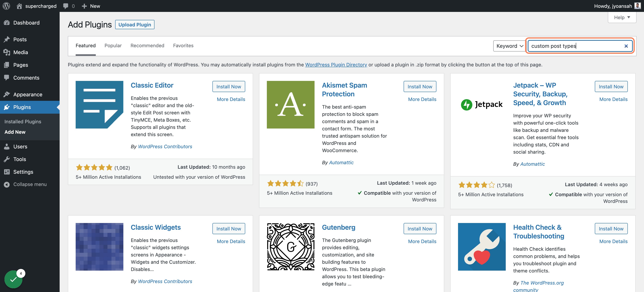Viewport: 644px width, 292px height.
Task: Clear the search field with the X
Action: click(626, 46)
